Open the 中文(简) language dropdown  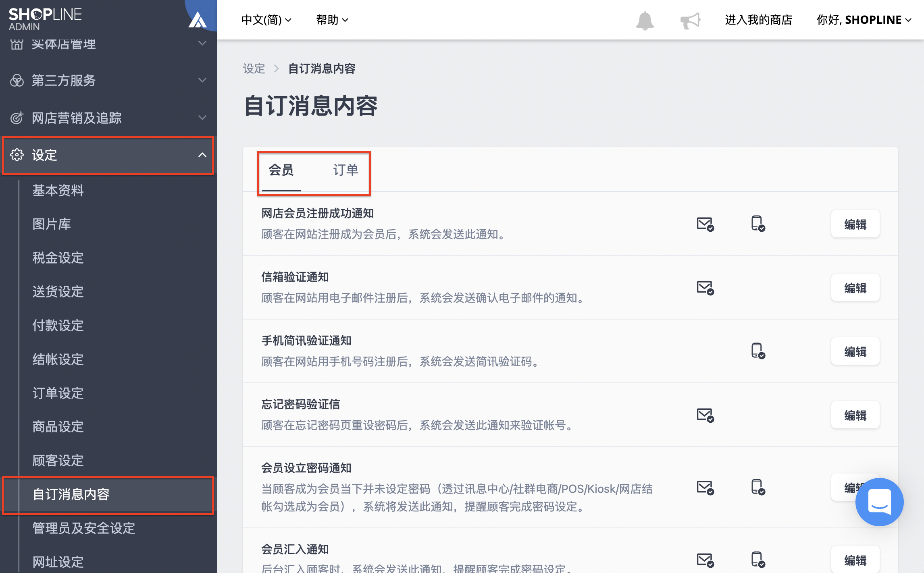coord(266,20)
